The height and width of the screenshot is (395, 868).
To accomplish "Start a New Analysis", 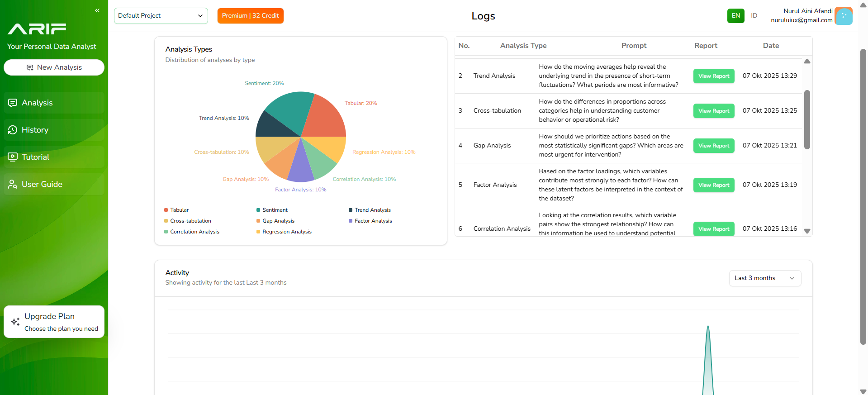I will (54, 67).
